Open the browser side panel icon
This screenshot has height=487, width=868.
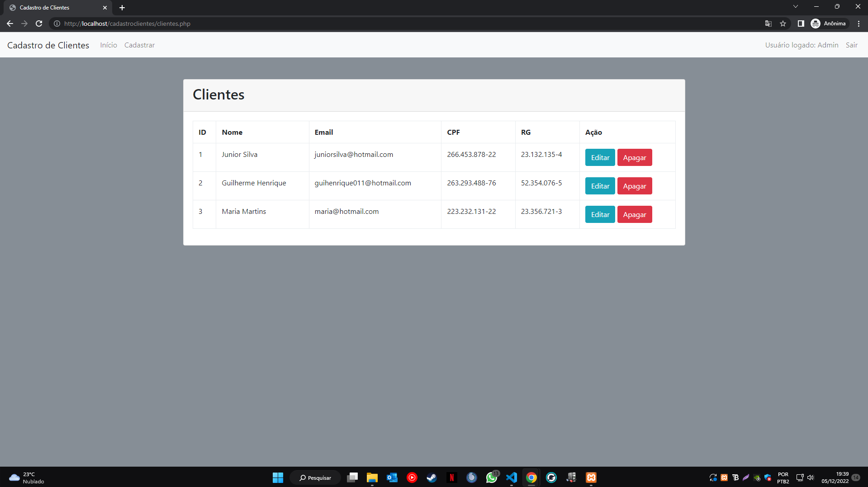click(x=801, y=24)
